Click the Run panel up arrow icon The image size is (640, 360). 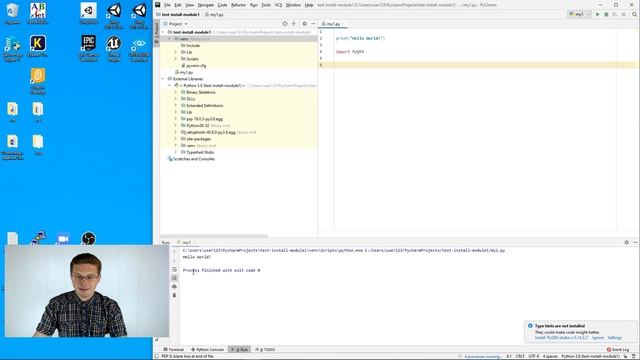click(x=174, y=251)
